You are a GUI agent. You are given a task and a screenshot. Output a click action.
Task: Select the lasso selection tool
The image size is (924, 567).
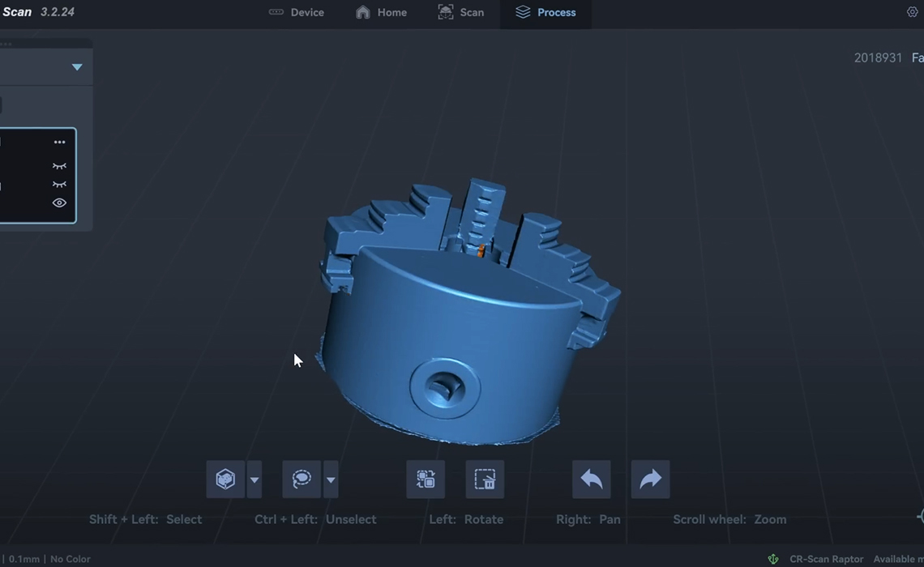tap(302, 480)
